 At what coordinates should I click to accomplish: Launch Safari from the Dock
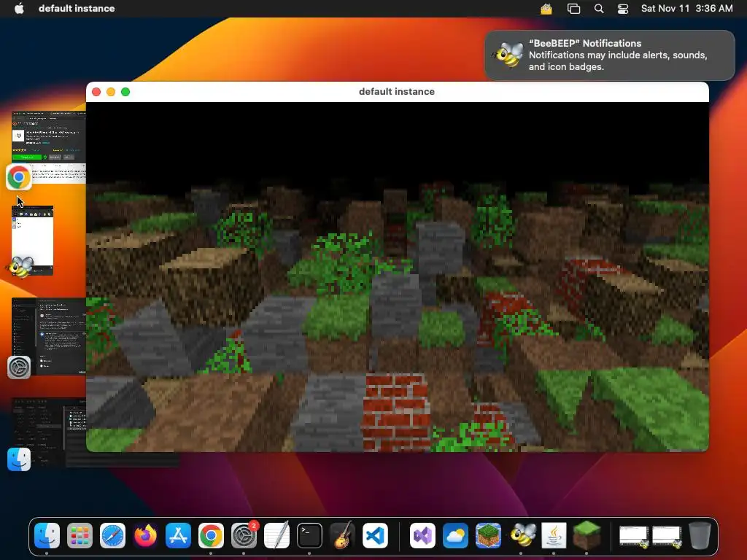point(112,535)
